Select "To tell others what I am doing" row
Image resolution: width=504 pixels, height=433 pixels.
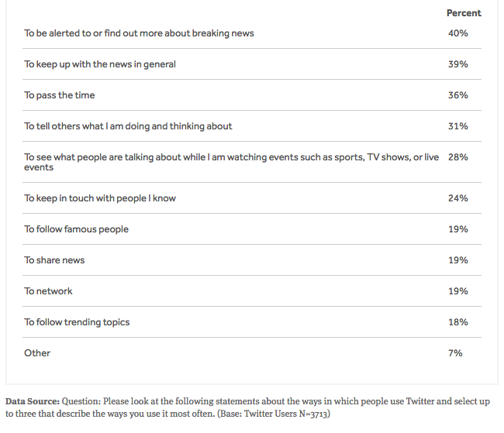point(128,126)
